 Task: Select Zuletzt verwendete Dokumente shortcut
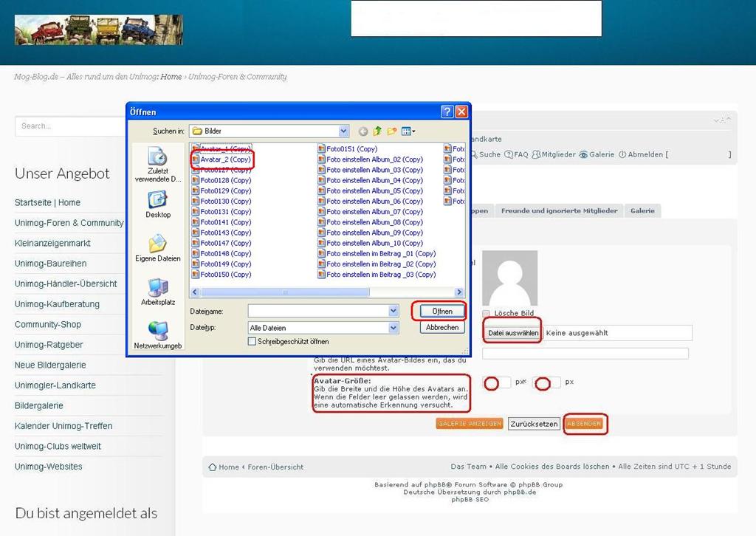click(x=158, y=164)
